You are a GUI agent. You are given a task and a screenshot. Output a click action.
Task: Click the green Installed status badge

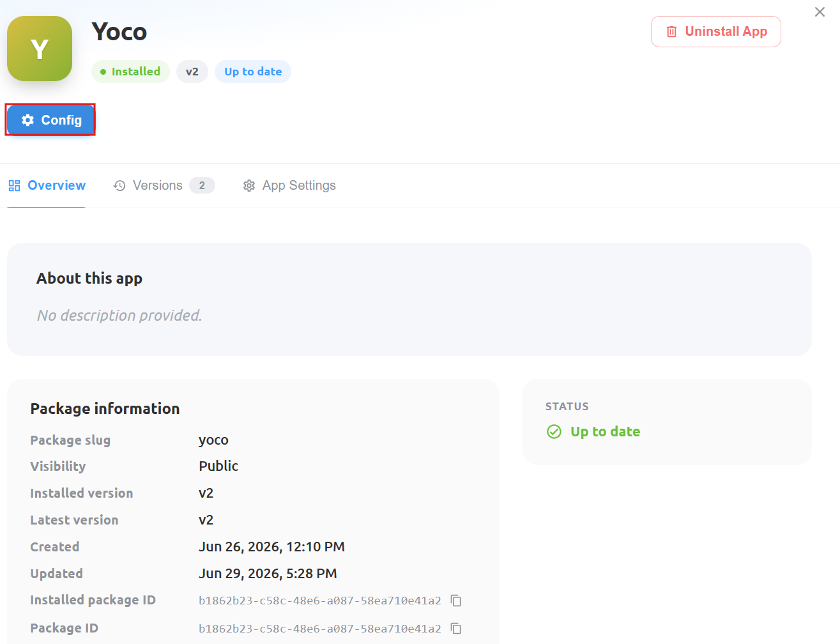click(130, 72)
